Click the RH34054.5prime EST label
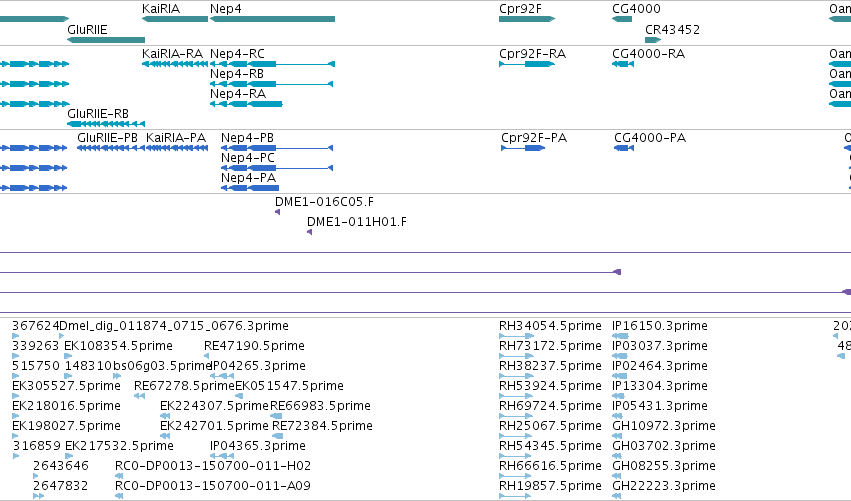 click(x=550, y=326)
